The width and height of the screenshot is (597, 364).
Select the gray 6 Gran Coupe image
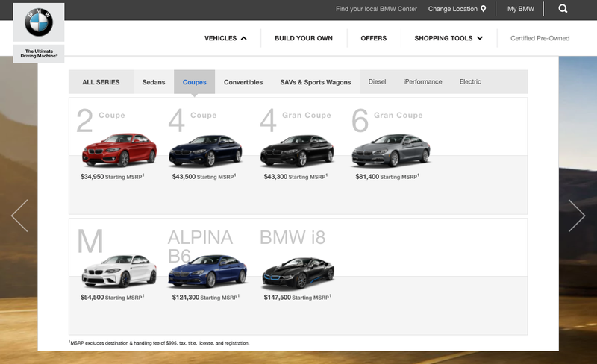[x=390, y=151]
